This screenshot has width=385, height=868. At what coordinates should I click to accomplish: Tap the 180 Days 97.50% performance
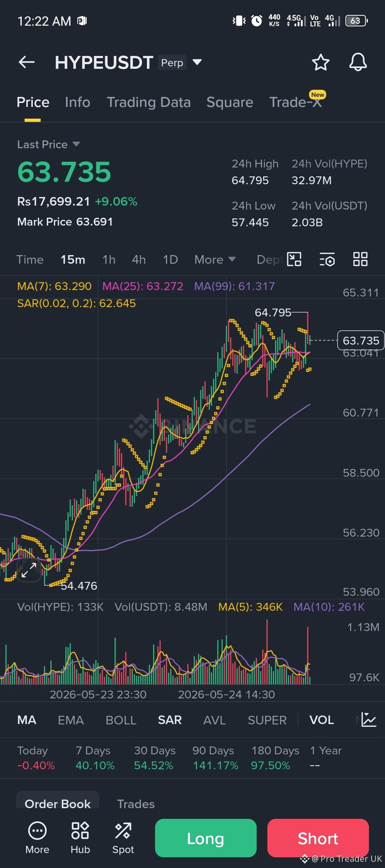coord(275,758)
